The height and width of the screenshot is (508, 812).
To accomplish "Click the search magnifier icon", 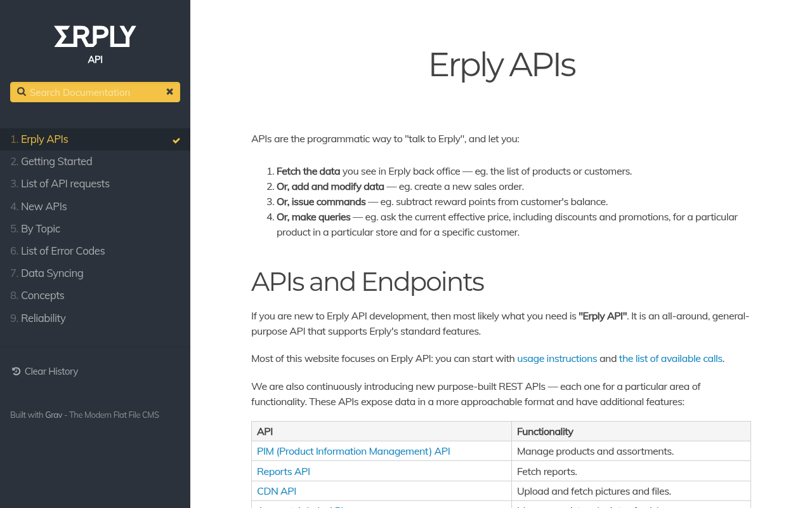I will click(22, 92).
